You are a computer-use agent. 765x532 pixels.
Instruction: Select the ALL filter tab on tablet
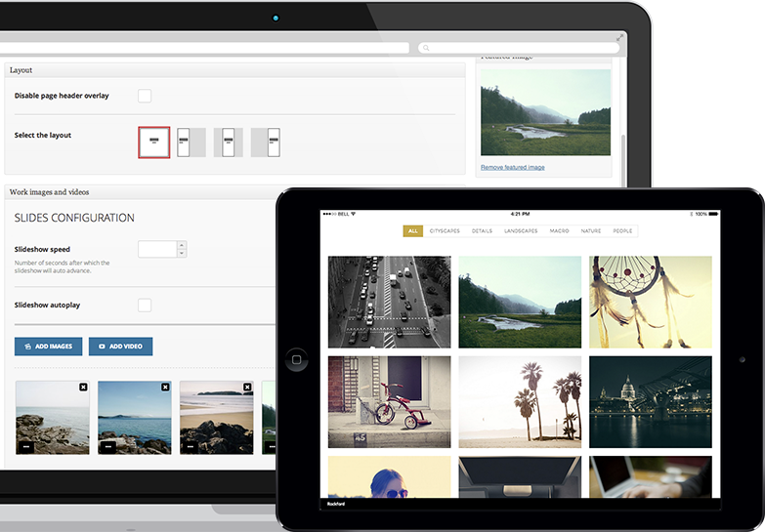(x=412, y=231)
